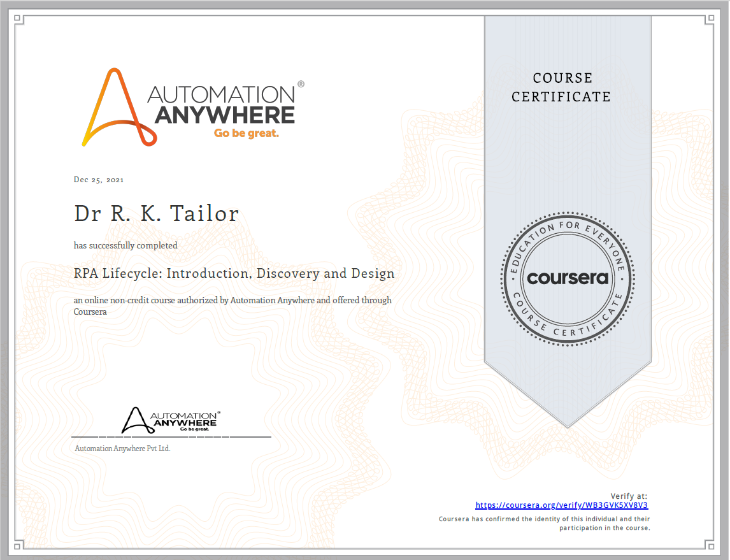The height and width of the screenshot is (560, 730).
Task: Click 'Automation Anywhere Pvt Ltd.' signature caption
Action: (122, 449)
